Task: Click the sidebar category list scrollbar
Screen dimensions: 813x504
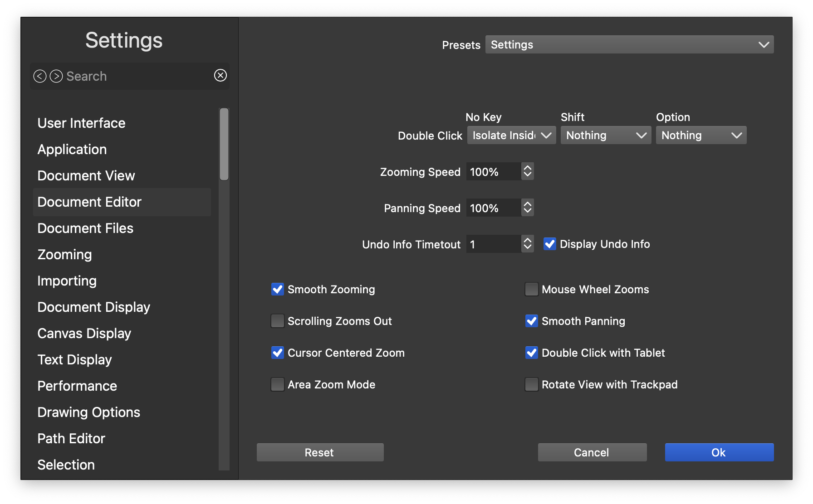Action: click(224, 144)
